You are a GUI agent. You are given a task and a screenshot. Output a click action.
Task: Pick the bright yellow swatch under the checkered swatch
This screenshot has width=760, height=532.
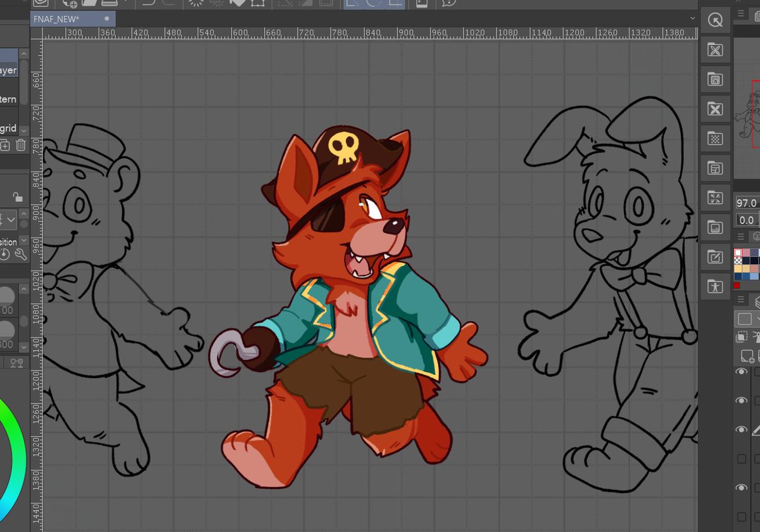point(738,268)
